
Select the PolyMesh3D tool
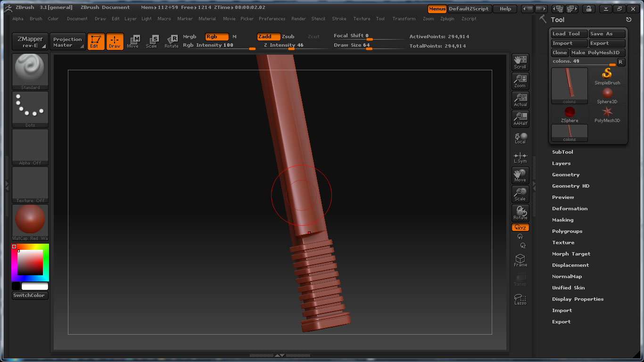point(607,114)
